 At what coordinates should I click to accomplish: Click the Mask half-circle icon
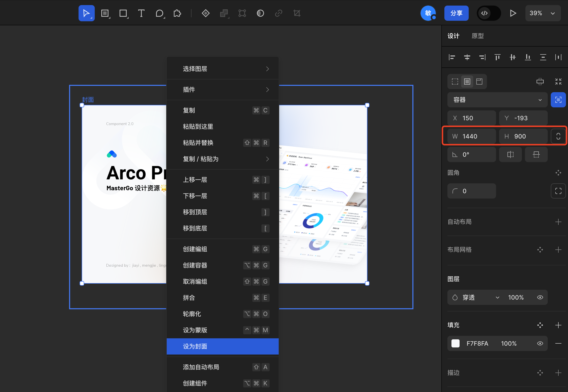(260, 13)
